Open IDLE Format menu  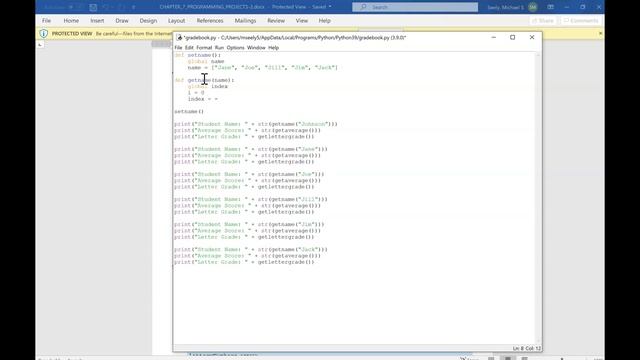click(x=204, y=48)
